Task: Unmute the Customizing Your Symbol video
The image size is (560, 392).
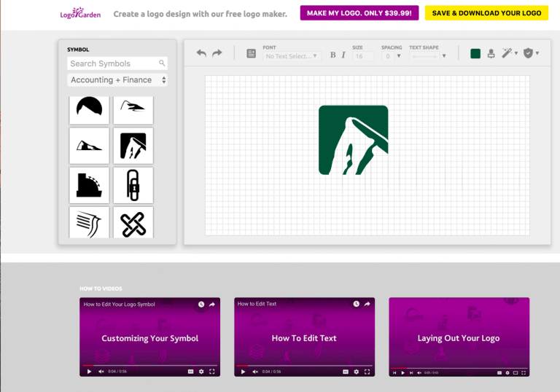Action: point(101,372)
